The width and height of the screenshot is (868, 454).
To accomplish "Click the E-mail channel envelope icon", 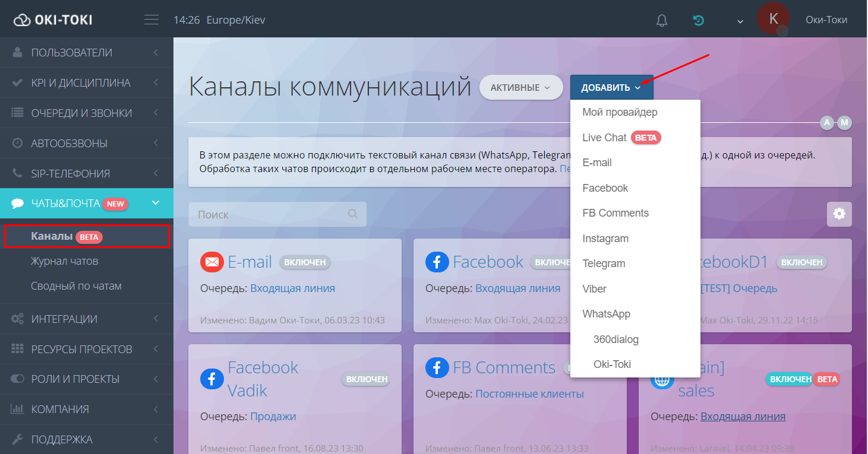I will 212,262.
